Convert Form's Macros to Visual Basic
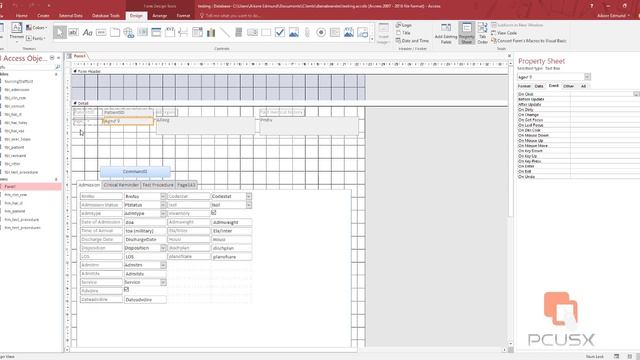The height and width of the screenshot is (360, 640). pyautogui.click(x=529, y=41)
